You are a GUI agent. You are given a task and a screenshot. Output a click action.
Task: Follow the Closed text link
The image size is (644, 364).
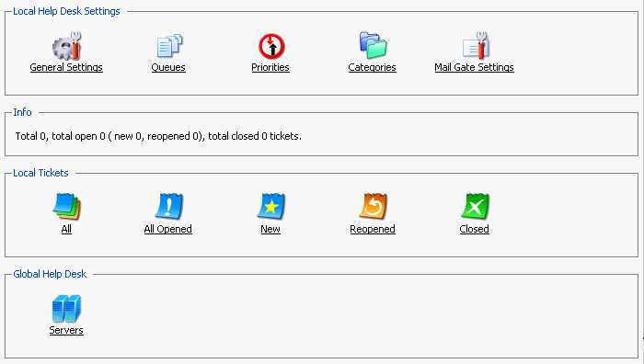point(475,229)
